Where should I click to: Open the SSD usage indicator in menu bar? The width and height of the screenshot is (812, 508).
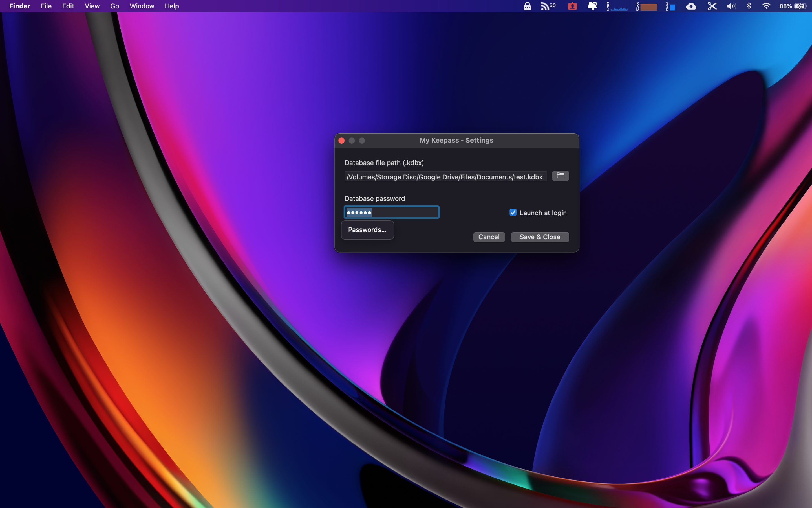click(x=670, y=6)
